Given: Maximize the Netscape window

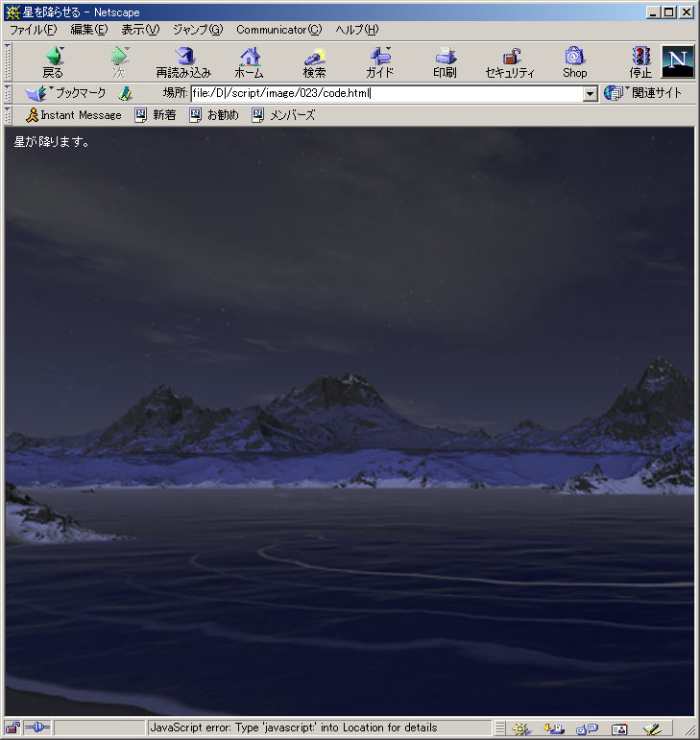Looking at the screenshot, I should 669,12.
